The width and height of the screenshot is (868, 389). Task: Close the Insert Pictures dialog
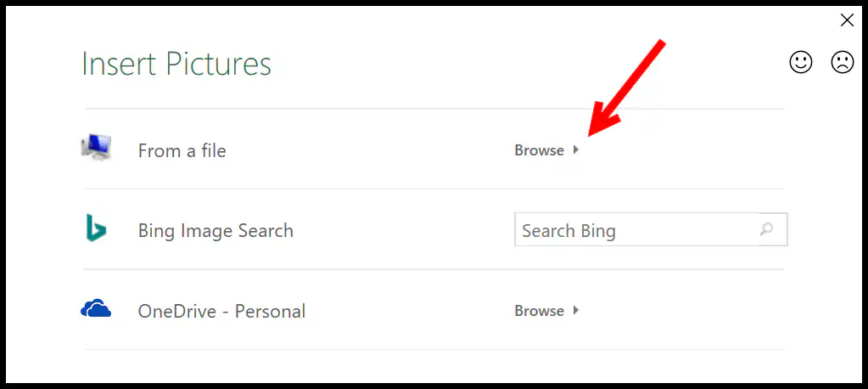(847, 20)
